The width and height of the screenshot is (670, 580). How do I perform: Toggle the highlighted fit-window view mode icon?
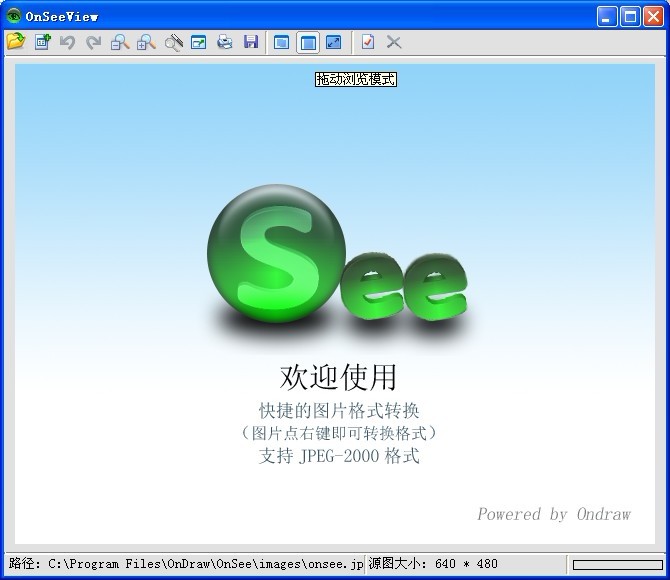point(308,42)
